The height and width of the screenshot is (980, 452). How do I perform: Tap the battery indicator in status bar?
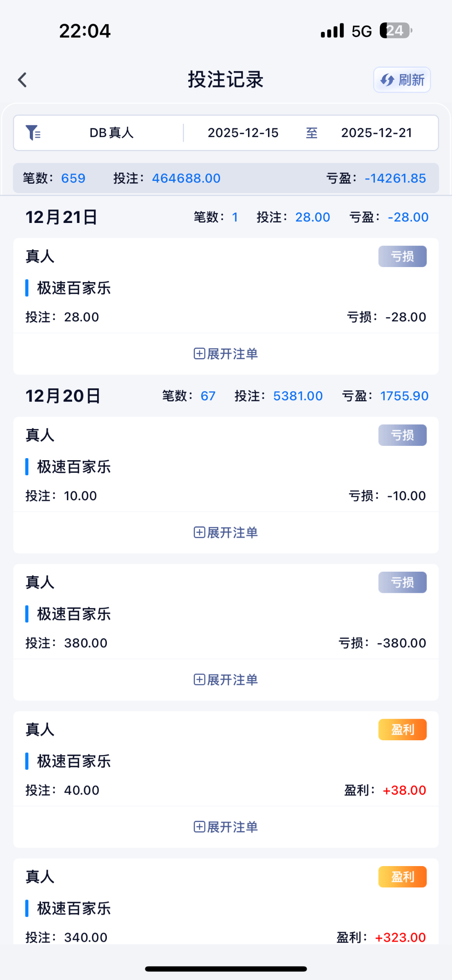(x=395, y=31)
